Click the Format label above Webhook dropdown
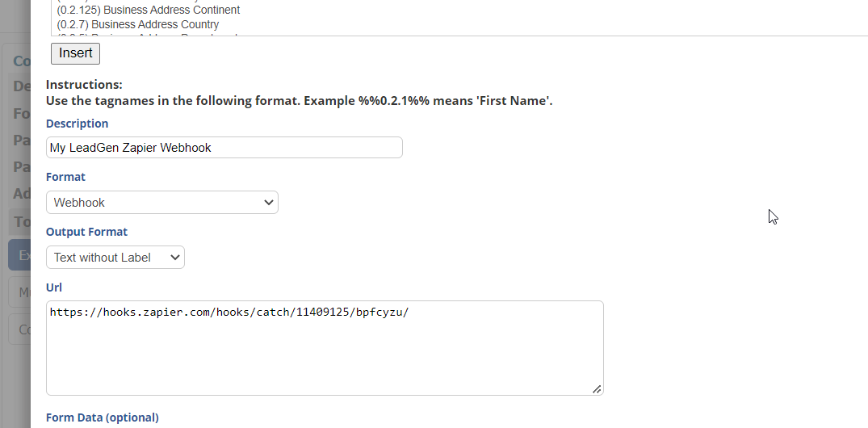868x428 pixels. [x=65, y=177]
